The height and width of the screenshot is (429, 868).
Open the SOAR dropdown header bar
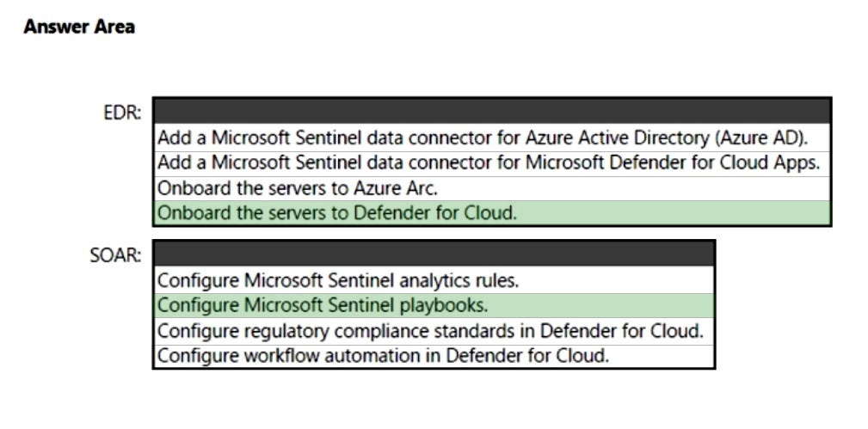pyautogui.click(x=434, y=254)
